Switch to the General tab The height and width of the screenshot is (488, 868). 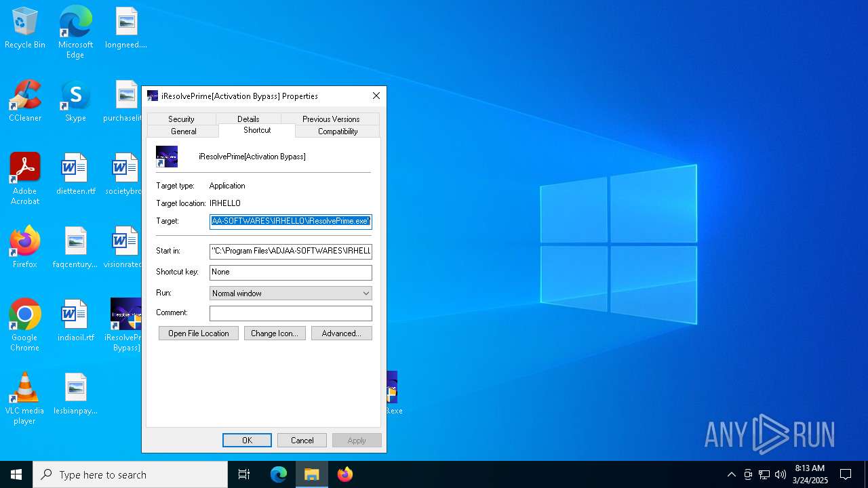click(183, 131)
